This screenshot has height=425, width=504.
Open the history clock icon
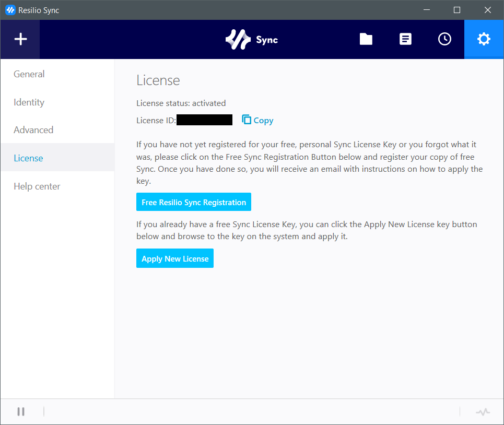[x=444, y=39]
